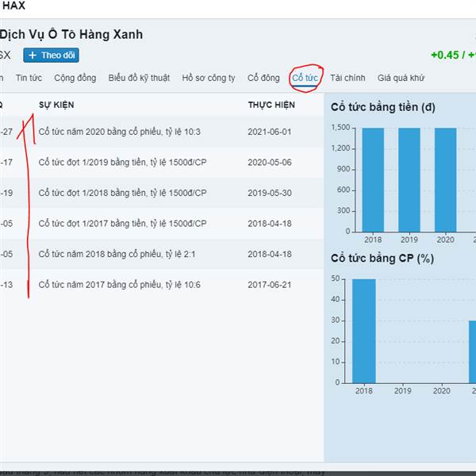Image resolution: width=476 pixels, height=476 pixels.
Task: Open the Tài chính tab
Action: pos(347,78)
